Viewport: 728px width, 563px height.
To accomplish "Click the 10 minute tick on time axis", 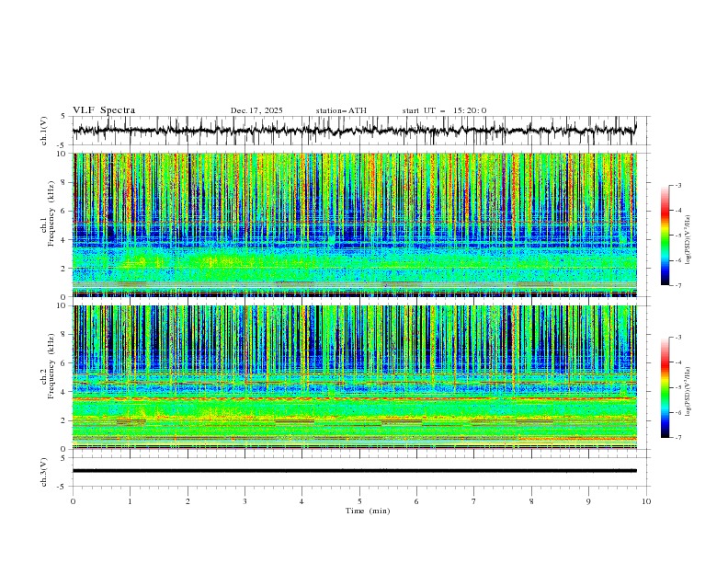I will [x=646, y=501].
